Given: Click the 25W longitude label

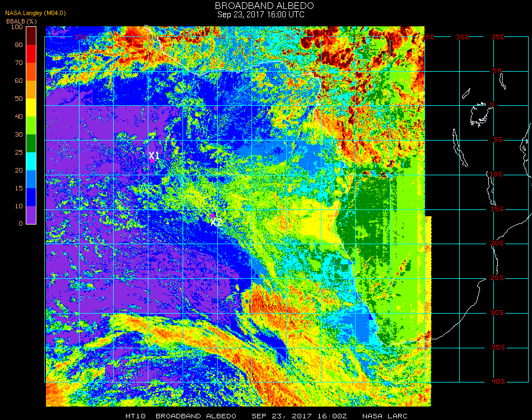Looking at the screenshot, I should tap(81, 37).
